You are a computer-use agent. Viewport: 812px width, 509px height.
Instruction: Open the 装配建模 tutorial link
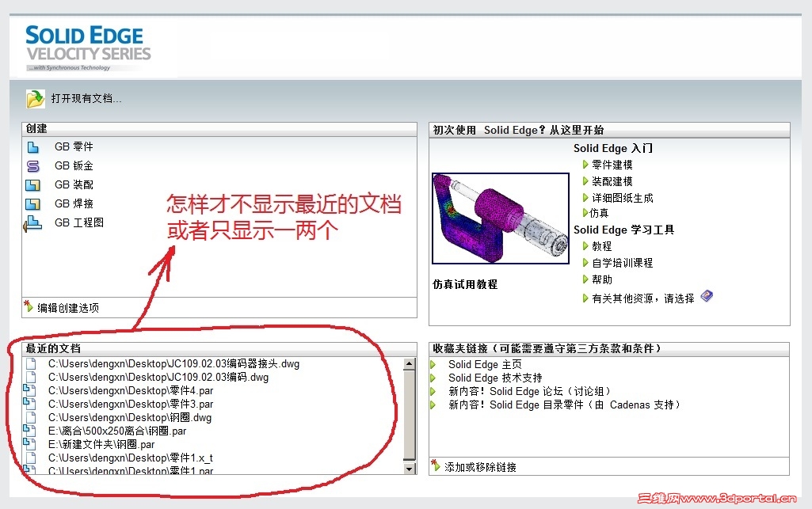[x=612, y=181]
